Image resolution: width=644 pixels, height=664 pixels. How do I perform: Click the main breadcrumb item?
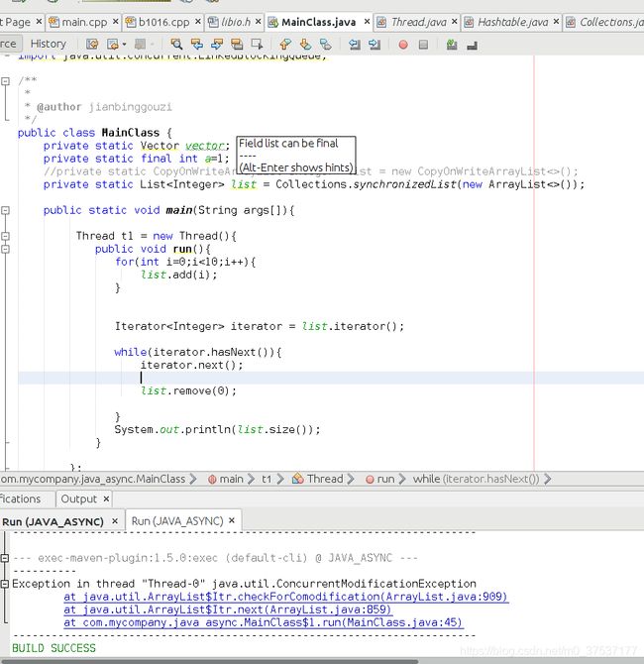point(226,479)
